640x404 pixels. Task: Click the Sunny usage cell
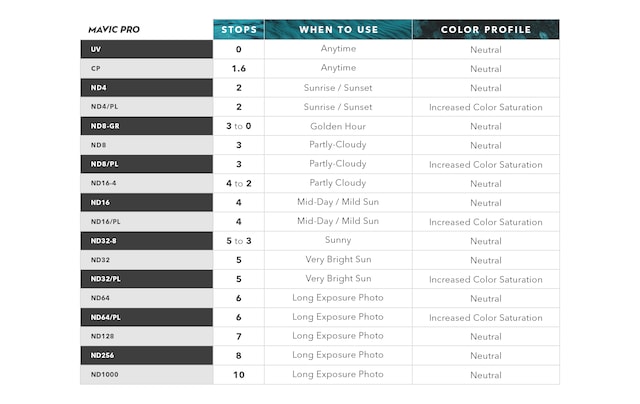pos(338,241)
